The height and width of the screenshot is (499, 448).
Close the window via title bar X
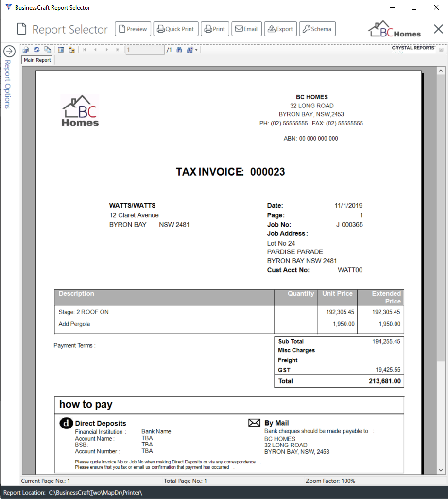(436, 7)
